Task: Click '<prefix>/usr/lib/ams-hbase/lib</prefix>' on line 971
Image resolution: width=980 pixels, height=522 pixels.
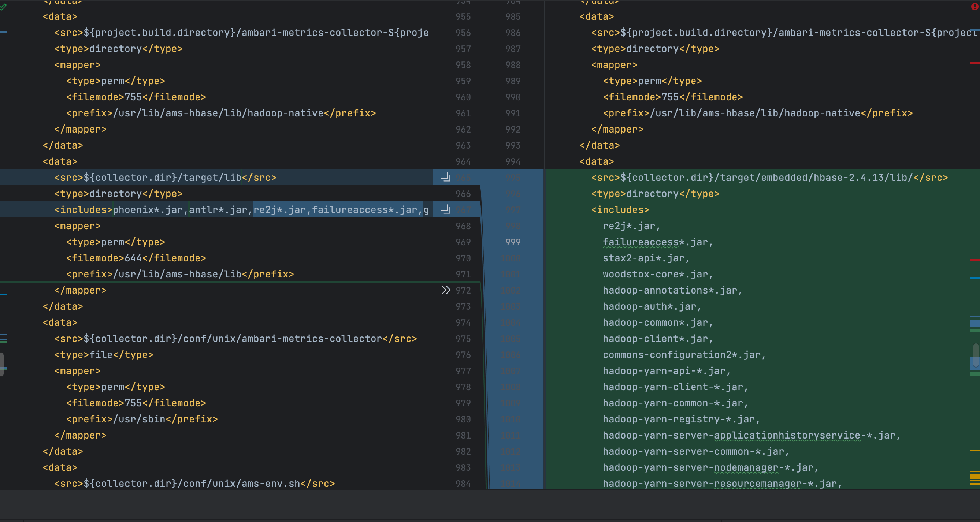Action: pos(180,274)
